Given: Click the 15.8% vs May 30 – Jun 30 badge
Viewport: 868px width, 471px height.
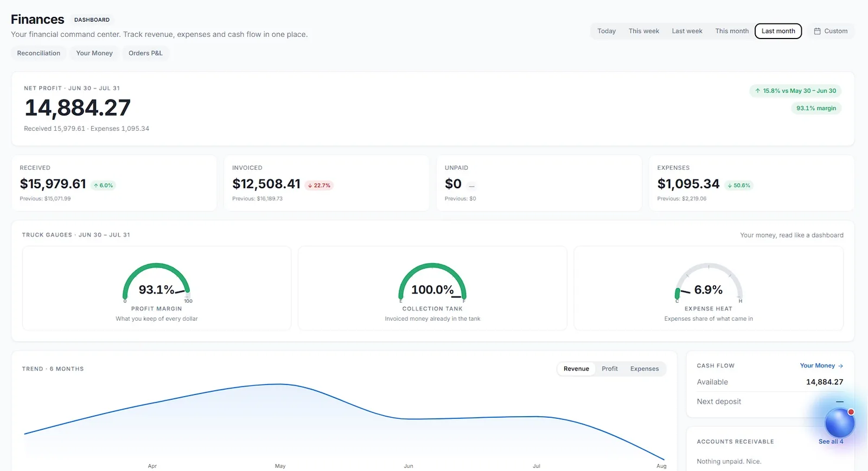Looking at the screenshot, I should click(x=795, y=91).
